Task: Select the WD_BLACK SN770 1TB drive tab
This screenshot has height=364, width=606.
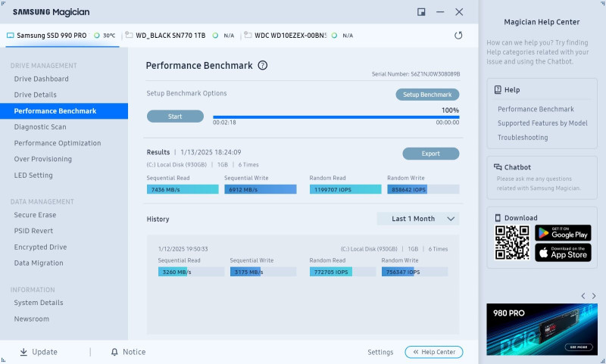Action: tap(181, 36)
